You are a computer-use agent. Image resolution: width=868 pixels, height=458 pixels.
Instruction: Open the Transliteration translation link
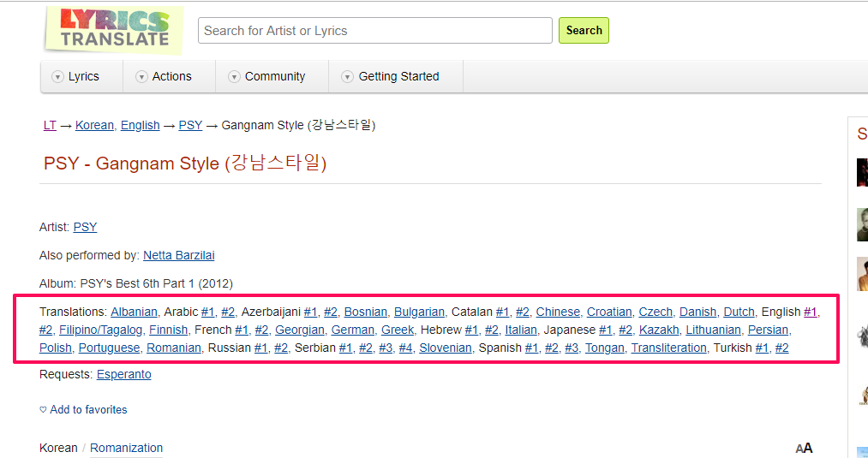(668, 348)
